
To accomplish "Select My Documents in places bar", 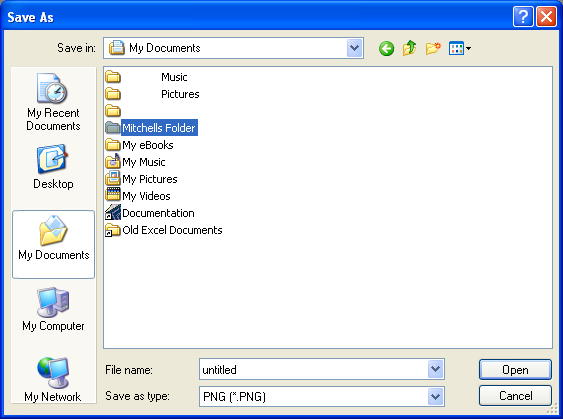I will pos(53,244).
